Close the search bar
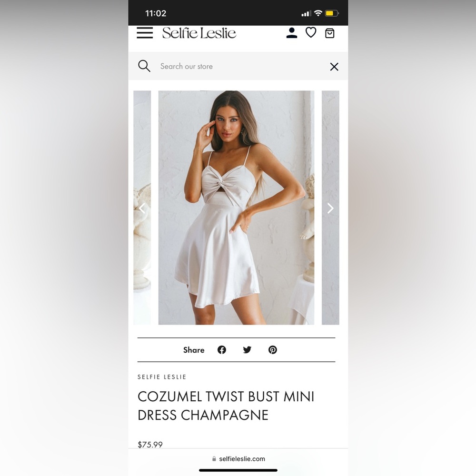476x476 pixels. click(x=334, y=67)
